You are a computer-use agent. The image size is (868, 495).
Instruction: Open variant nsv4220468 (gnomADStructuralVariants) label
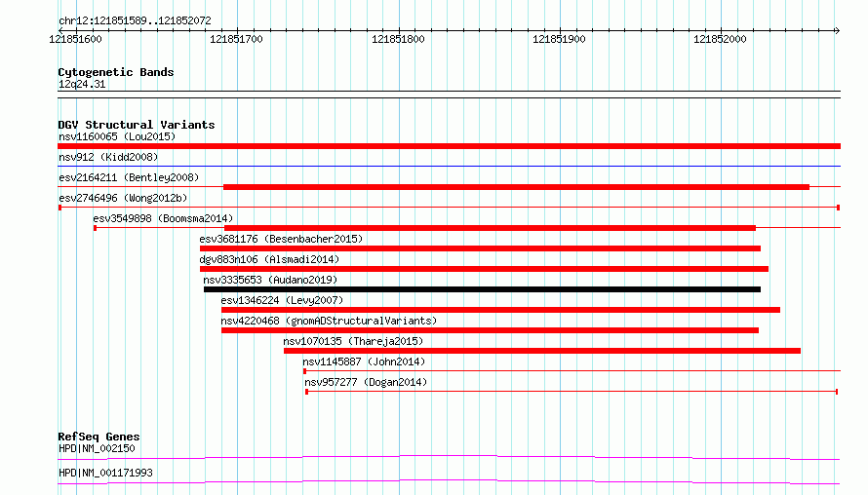coord(329,321)
